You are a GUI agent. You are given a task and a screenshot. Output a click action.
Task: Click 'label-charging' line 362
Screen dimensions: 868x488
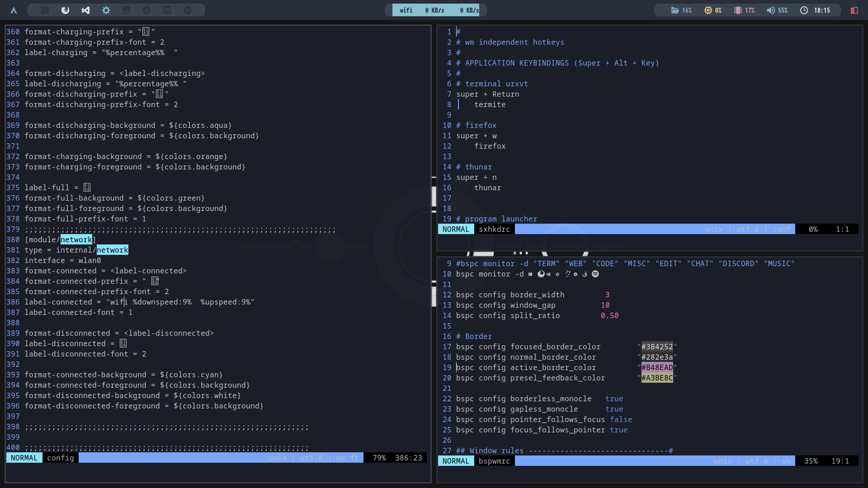(x=101, y=52)
